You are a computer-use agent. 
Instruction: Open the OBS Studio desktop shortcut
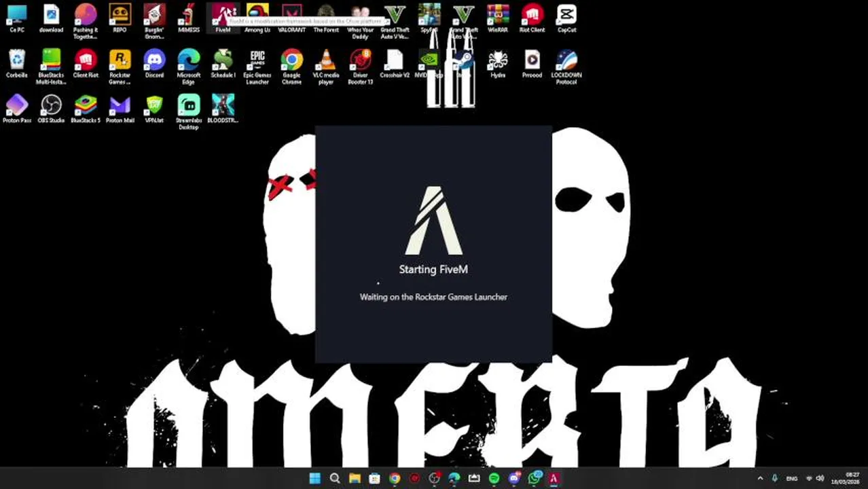click(51, 109)
